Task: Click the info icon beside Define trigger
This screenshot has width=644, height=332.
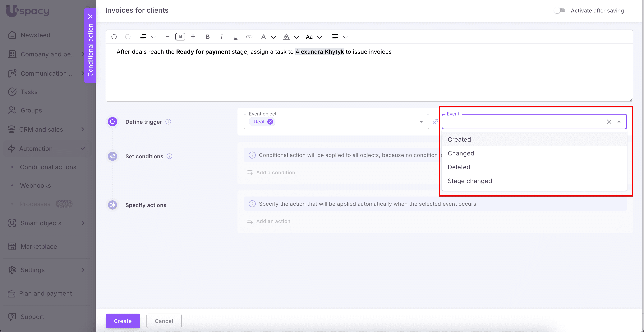Action: [168, 122]
